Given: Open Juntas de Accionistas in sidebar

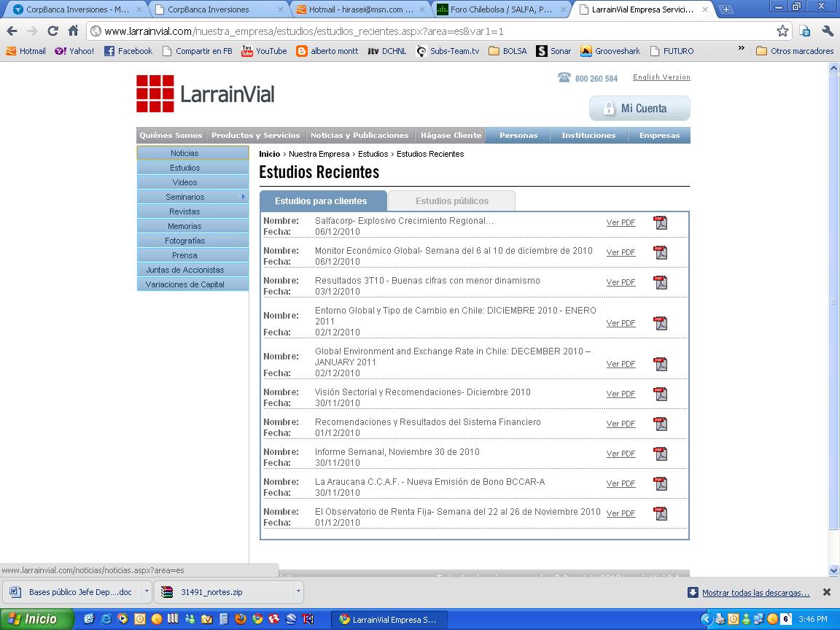Looking at the screenshot, I should point(192,270).
